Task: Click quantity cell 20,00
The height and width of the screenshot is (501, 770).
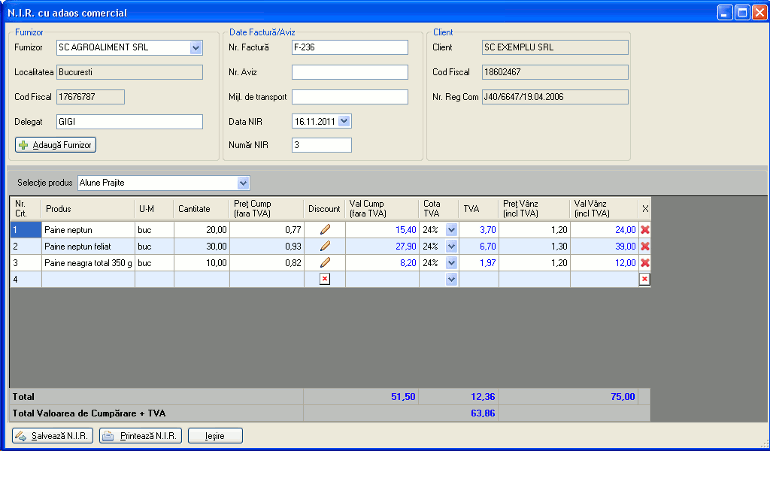Action: point(201,229)
